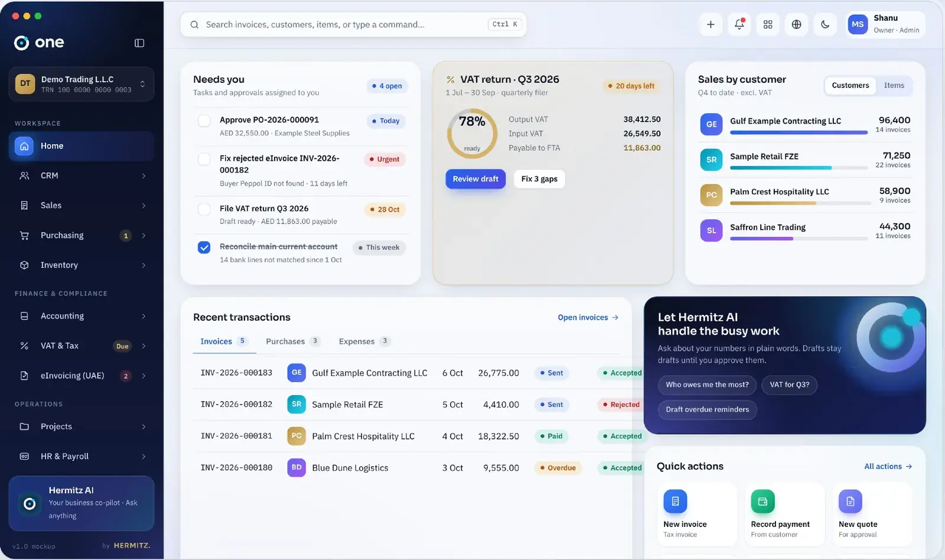
Task: Select the Purchases tab
Action: coord(292,341)
